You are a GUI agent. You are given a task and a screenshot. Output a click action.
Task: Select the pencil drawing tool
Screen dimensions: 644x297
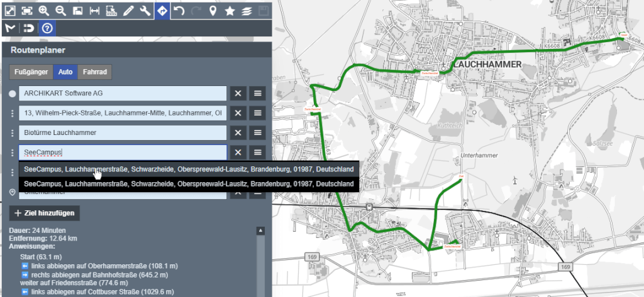tap(128, 11)
